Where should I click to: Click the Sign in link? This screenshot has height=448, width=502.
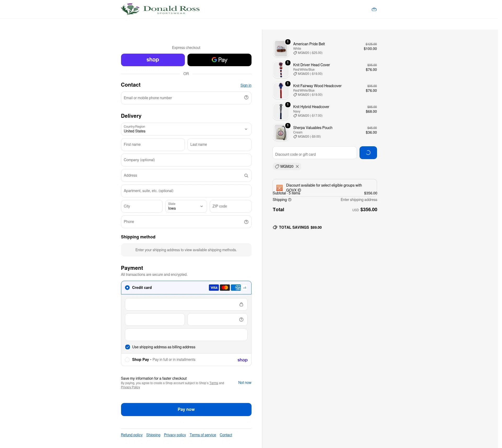(246, 85)
